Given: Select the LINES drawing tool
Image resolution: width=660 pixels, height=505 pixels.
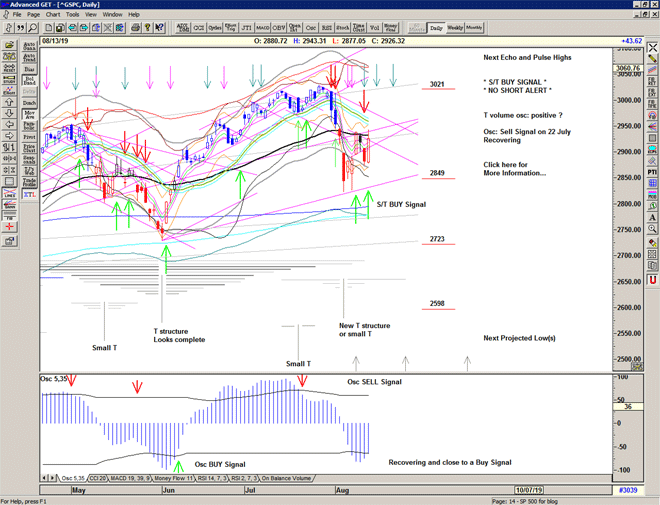Looking at the screenshot, I should click(9, 193).
